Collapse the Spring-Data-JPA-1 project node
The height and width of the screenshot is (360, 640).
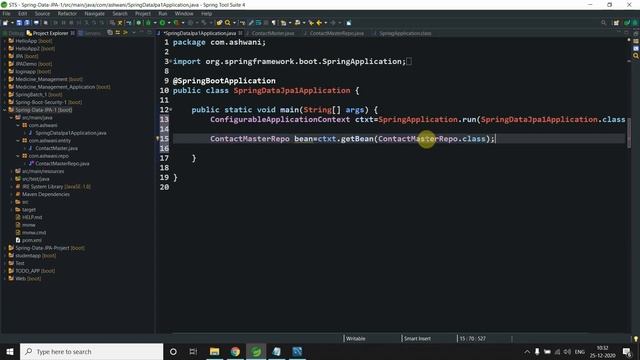[x=5, y=110]
